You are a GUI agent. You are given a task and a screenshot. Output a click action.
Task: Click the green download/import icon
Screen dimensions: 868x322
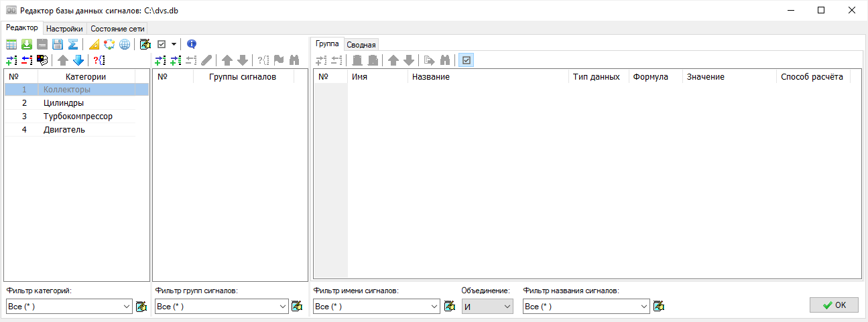[x=27, y=45]
